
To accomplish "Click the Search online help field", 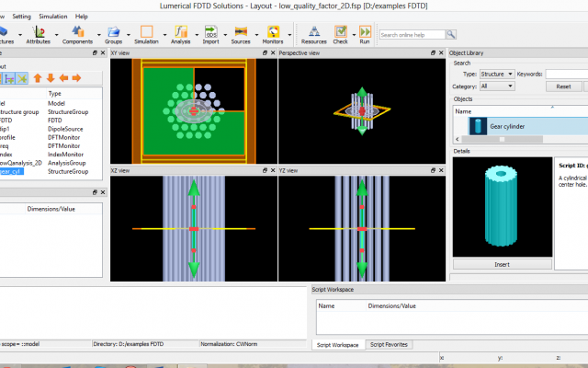I will pos(413,35).
